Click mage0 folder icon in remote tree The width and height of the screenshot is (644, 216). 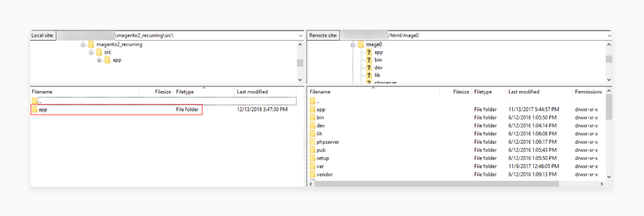tap(361, 45)
